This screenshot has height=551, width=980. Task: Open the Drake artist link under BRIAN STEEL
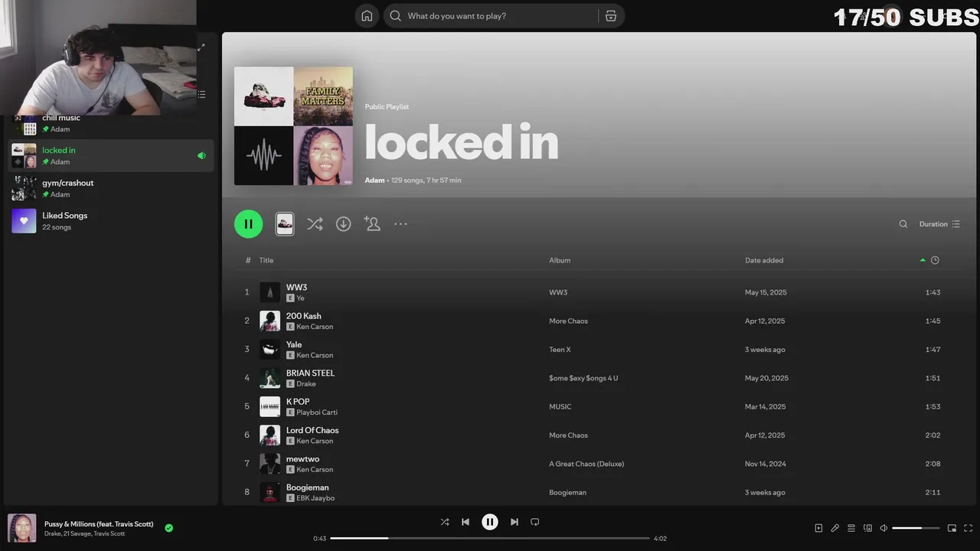306,384
